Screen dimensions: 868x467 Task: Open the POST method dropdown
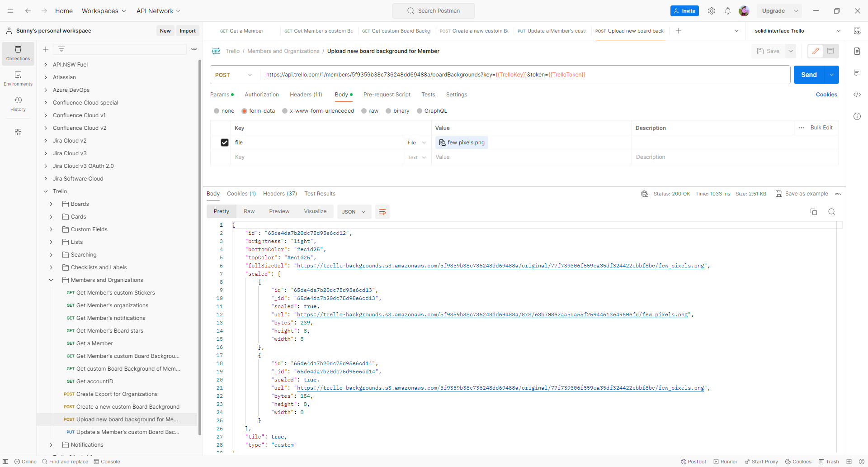234,75
